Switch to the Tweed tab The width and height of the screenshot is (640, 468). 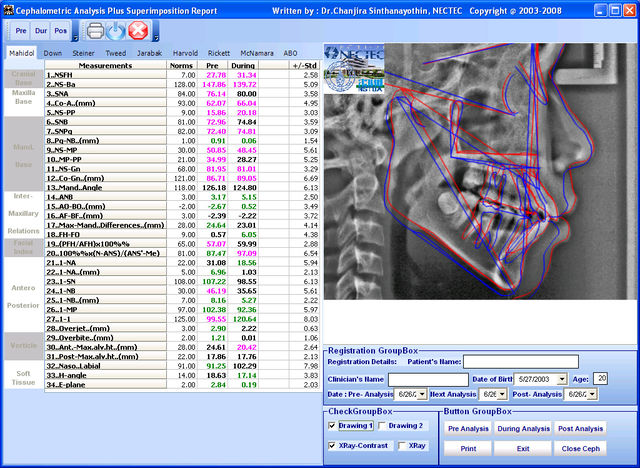[116, 53]
